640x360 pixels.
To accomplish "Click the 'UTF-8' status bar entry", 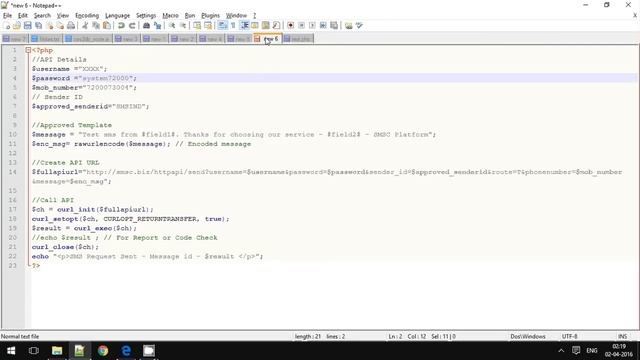I will 569,337.
